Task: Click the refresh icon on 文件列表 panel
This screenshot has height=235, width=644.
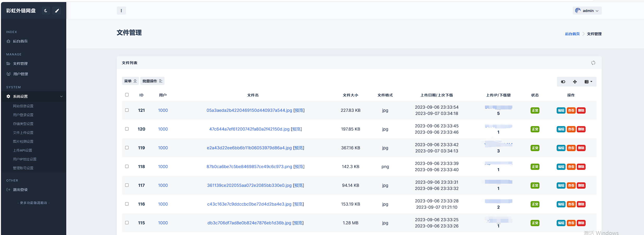Action: coord(593,63)
